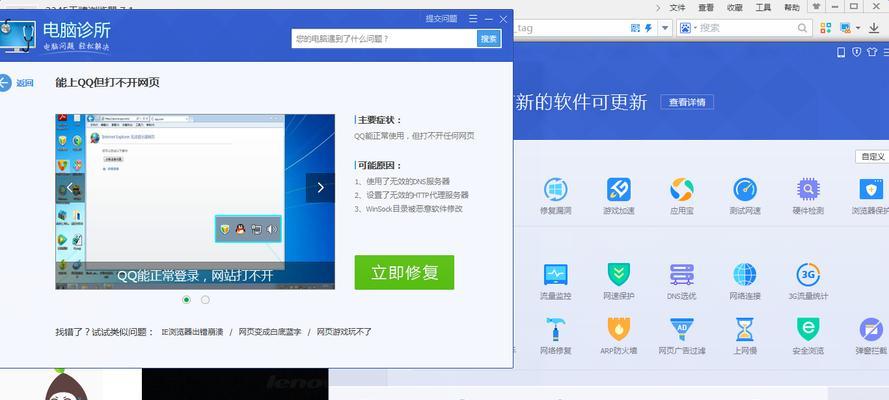Open 流量监控 traffic monitor tool
The image size is (889, 400).
click(x=556, y=274)
